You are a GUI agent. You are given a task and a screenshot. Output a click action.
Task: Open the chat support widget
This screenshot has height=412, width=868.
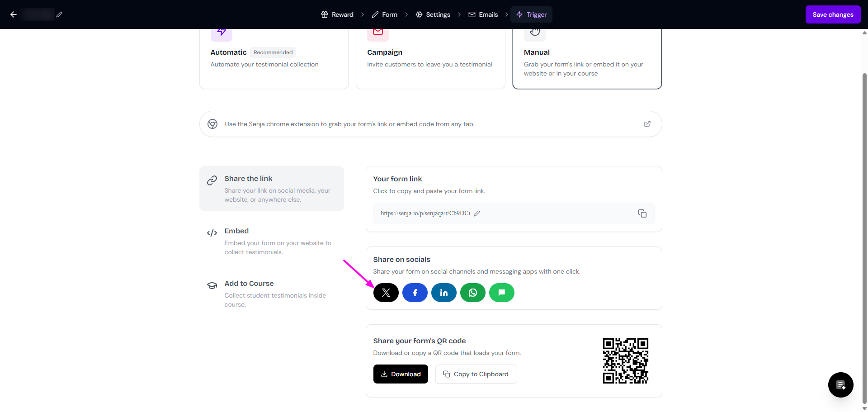click(x=840, y=385)
